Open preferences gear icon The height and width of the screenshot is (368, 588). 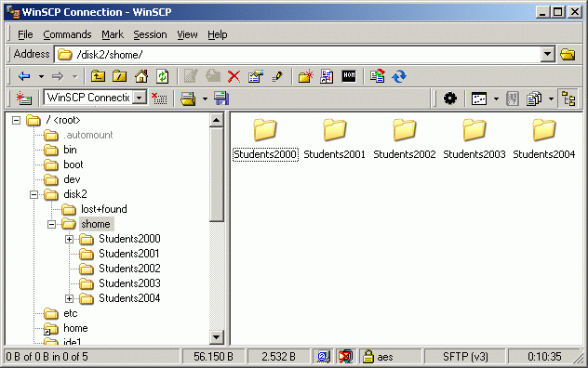(450, 99)
